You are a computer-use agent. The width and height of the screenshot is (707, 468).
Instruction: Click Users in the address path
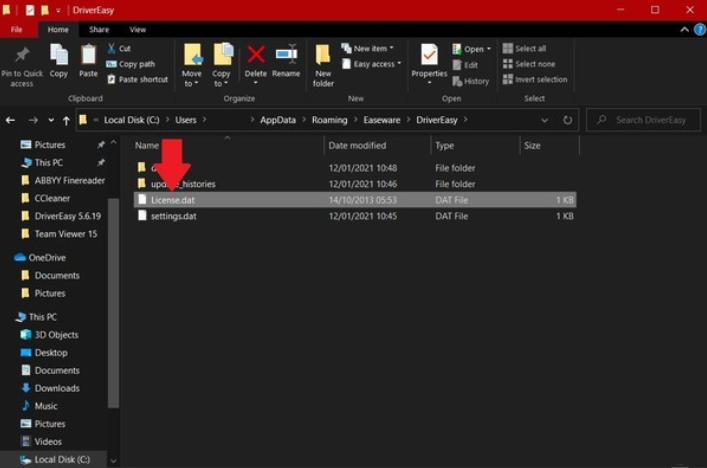click(186, 120)
